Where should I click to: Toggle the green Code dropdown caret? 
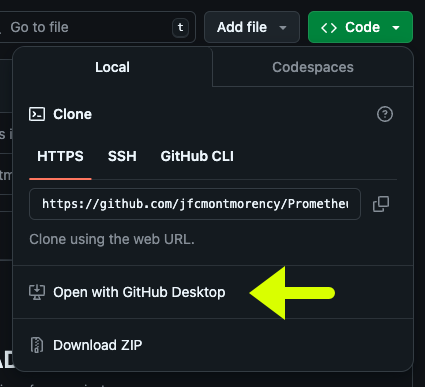point(396,28)
